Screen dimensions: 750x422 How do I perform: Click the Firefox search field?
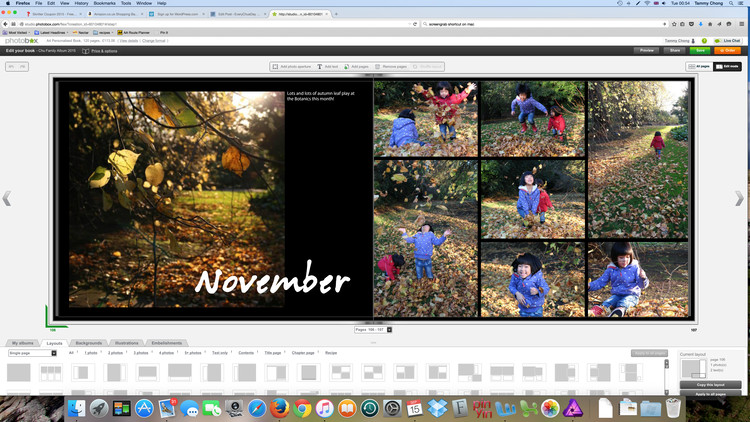tap(544, 24)
